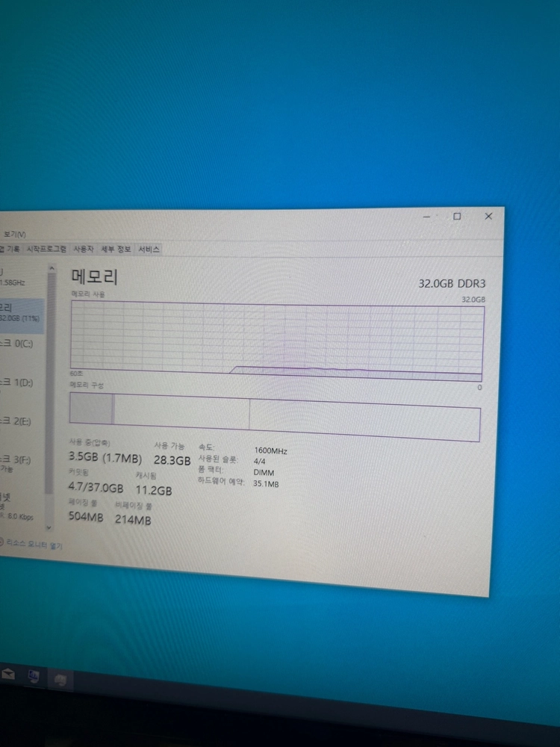Click the standby segment of memory composition bar
This screenshot has width=560, height=747.
182,412
